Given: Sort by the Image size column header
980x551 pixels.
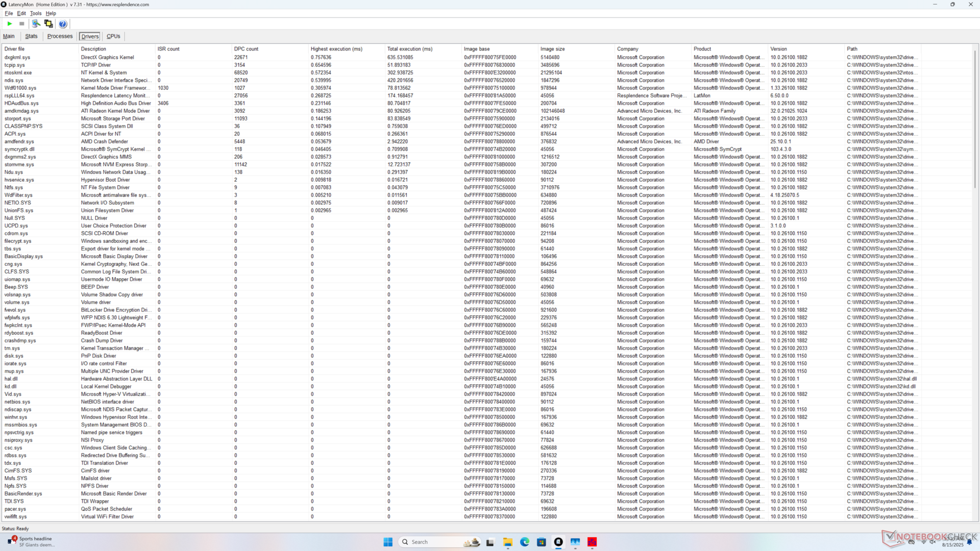Looking at the screenshot, I should (x=576, y=49).
